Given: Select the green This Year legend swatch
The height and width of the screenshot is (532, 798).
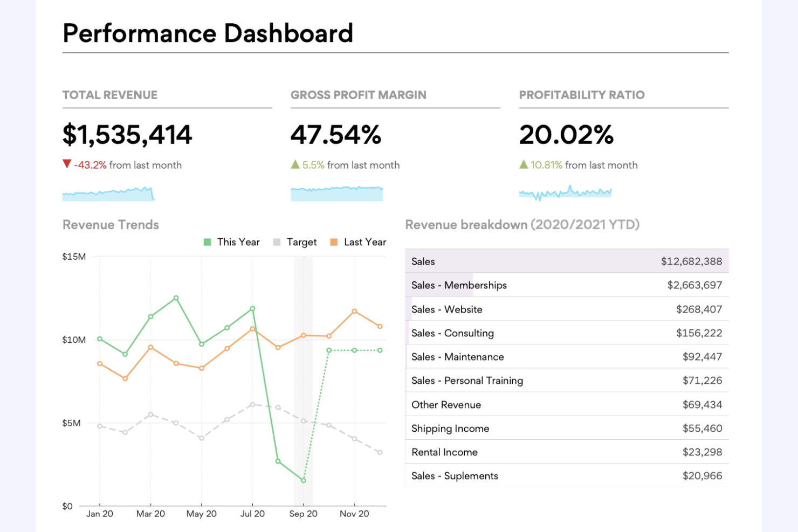Looking at the screenshot, I should pos(207,242).
